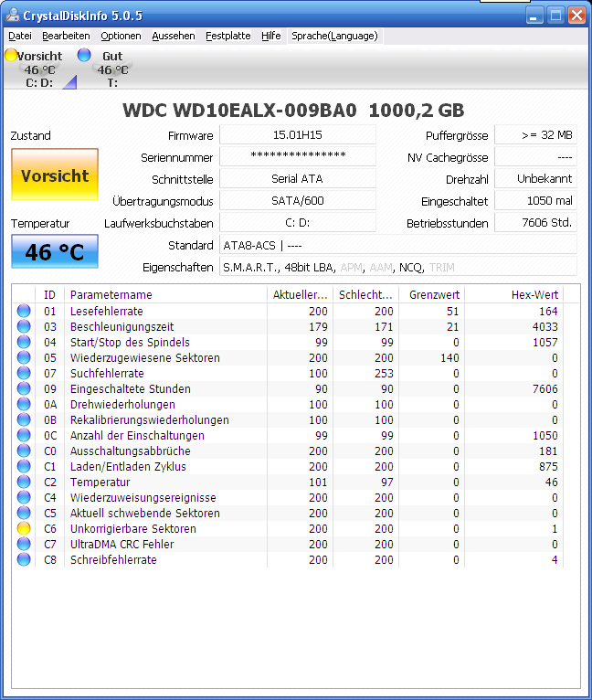Click the yellow Vorsicht health status button
This screenshot has width=592, height=700.
[55, 175]
